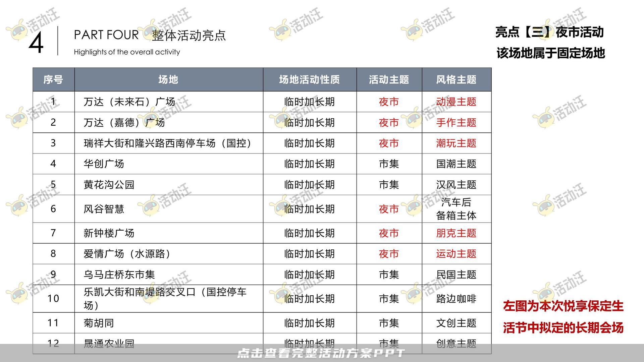
Task: Click the large section number 4
Action: pos(36,43)
